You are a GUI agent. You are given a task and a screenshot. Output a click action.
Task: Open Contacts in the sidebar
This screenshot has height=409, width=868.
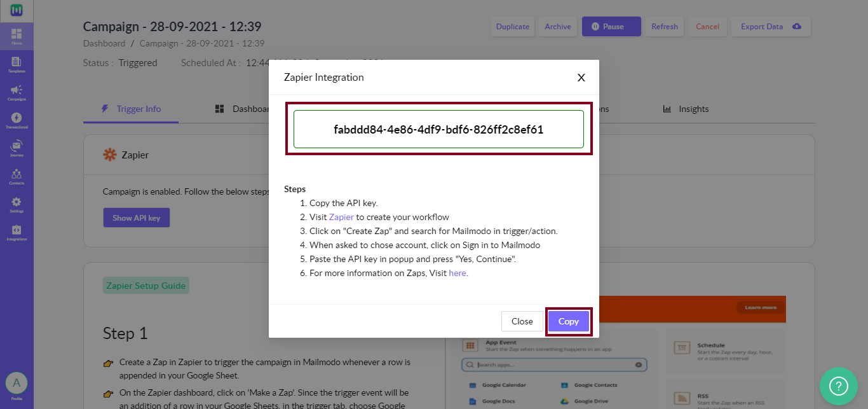(x=17, y=176)
